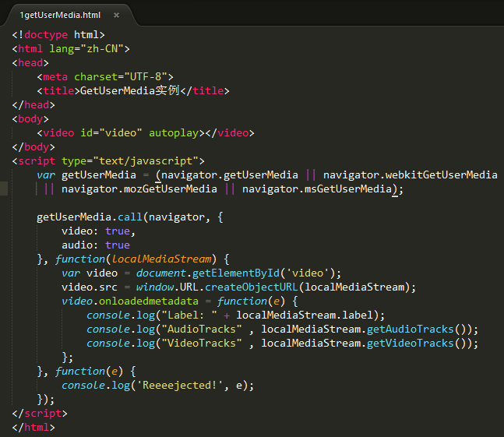
Task: Click createObjectURL in the video.src line
Action: 252,287
